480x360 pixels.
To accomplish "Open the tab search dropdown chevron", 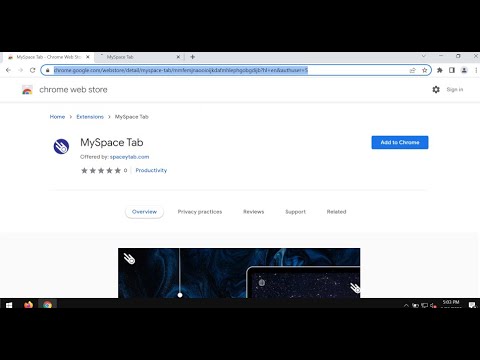I will pos(424,56).
